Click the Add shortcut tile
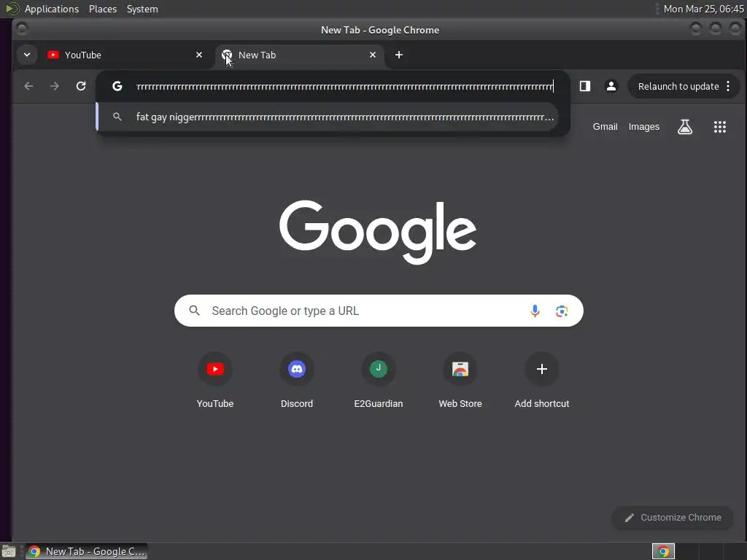Viewport: 747px width, 560px height. click(x=542, y=381)
